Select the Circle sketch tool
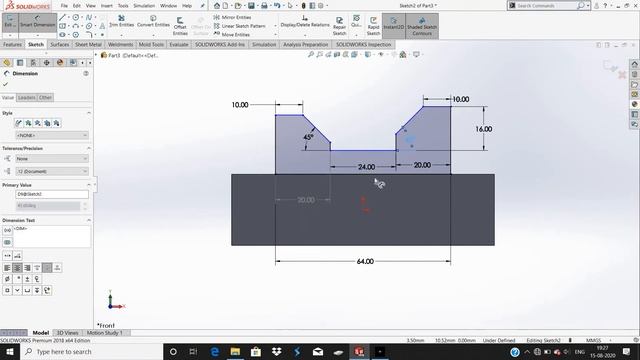The height and width of the screenshot is (360, 640). (76, 18)
